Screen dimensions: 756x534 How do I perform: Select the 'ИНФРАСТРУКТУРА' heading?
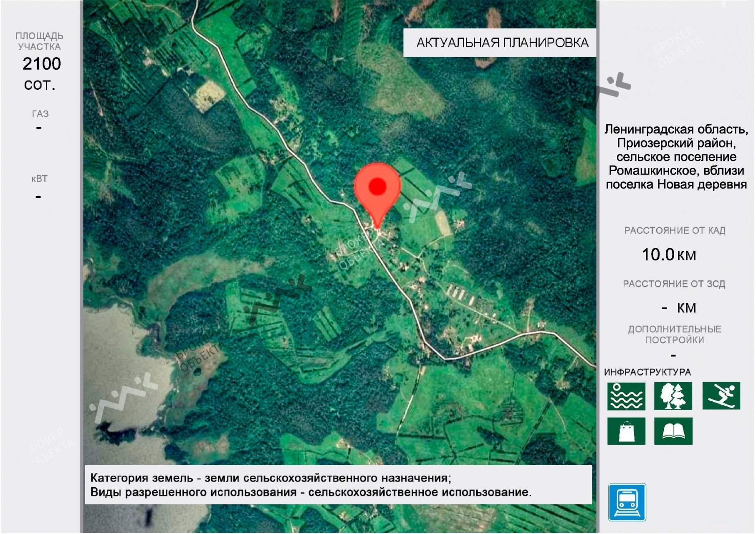(647, 372)
